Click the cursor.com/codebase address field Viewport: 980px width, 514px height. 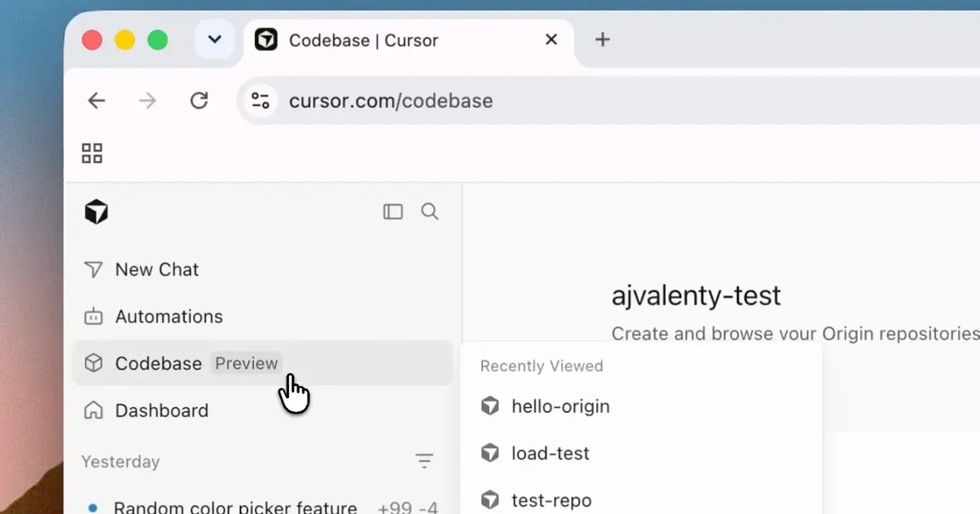click(608, 101)
